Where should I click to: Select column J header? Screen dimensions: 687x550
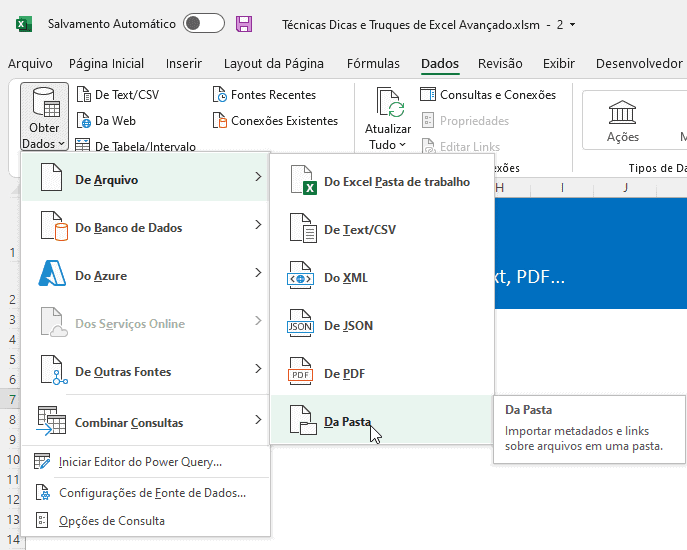(x=625, y=188)
